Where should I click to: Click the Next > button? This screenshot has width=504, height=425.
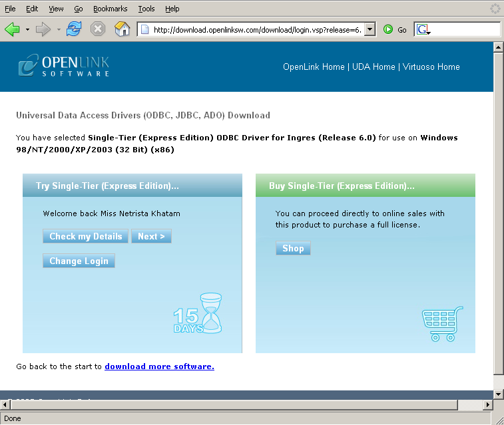[151, 236]
